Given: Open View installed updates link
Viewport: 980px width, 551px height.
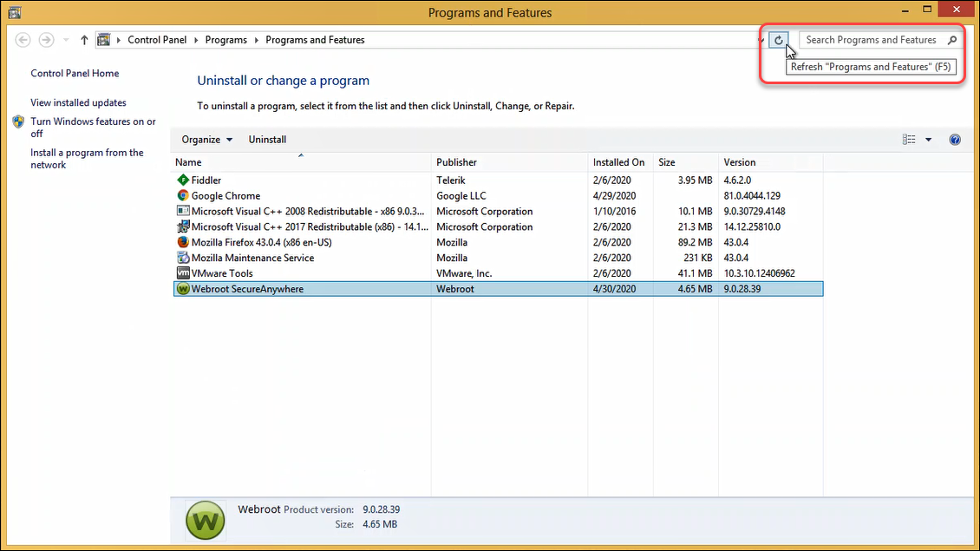Looking at the screenshot, I should tap(78, 102).
